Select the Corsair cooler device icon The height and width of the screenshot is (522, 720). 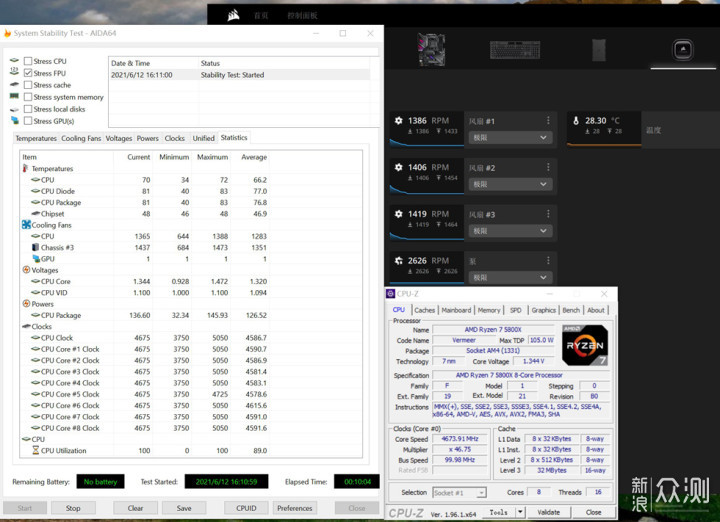pyautogui.click(x=683, y=49)
